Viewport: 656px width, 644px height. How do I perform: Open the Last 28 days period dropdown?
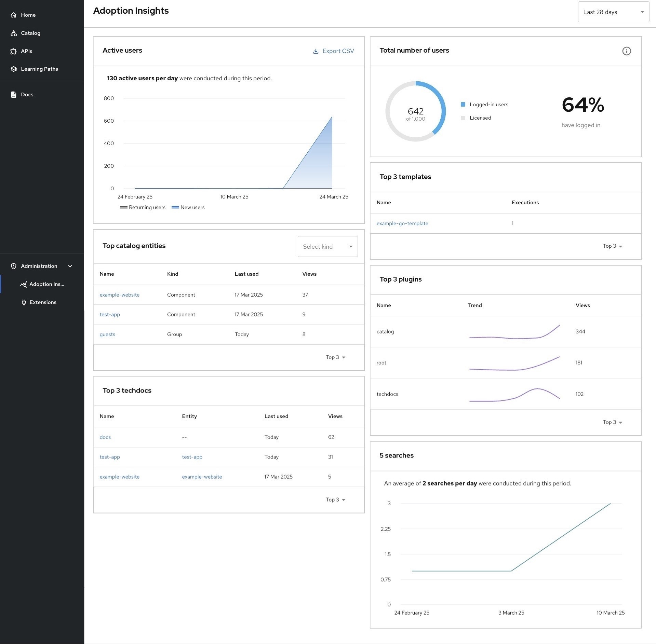point(613,12)
